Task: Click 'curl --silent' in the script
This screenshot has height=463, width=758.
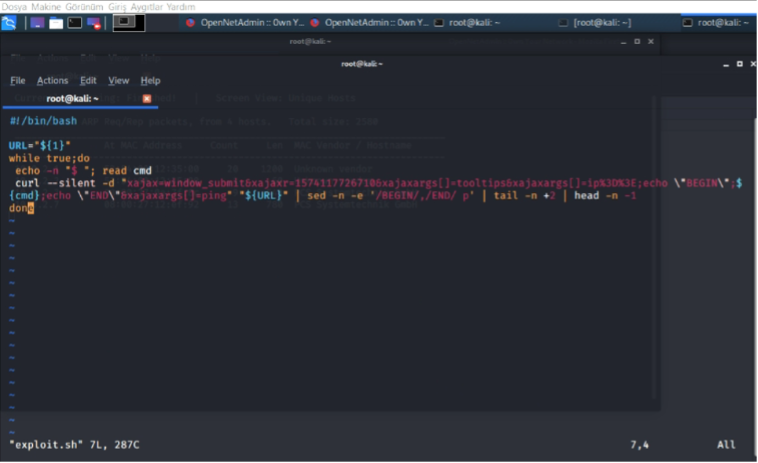Action: 55,183
